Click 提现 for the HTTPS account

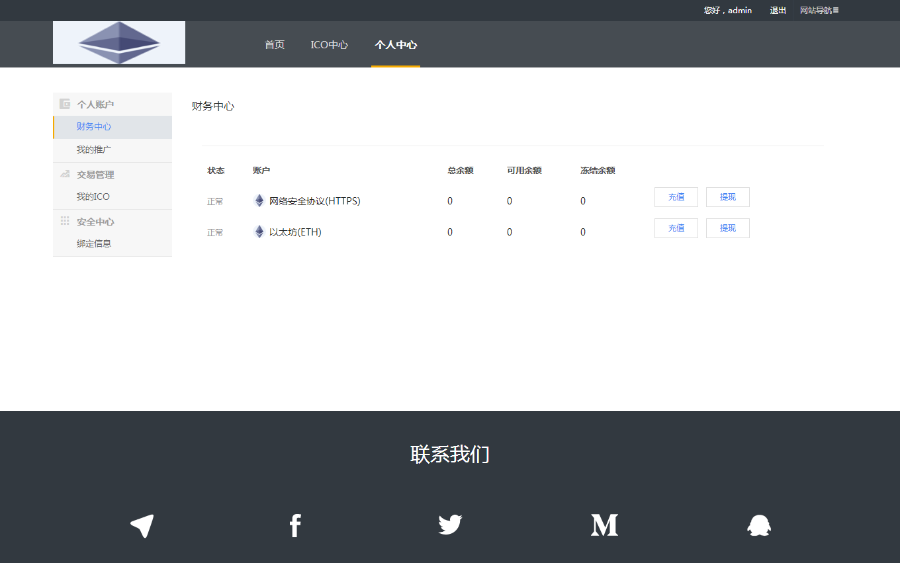click(728, 197)
